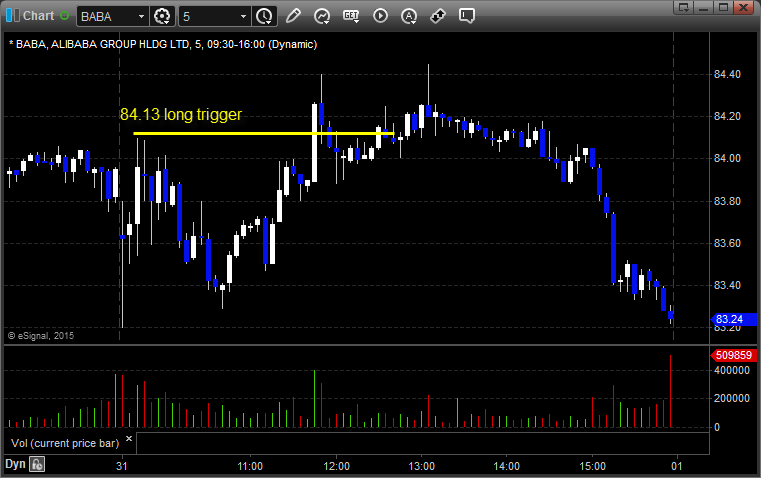
Task: Click the 13:00 time axis label
Action: pyautogui.click(x=421, y=466)
